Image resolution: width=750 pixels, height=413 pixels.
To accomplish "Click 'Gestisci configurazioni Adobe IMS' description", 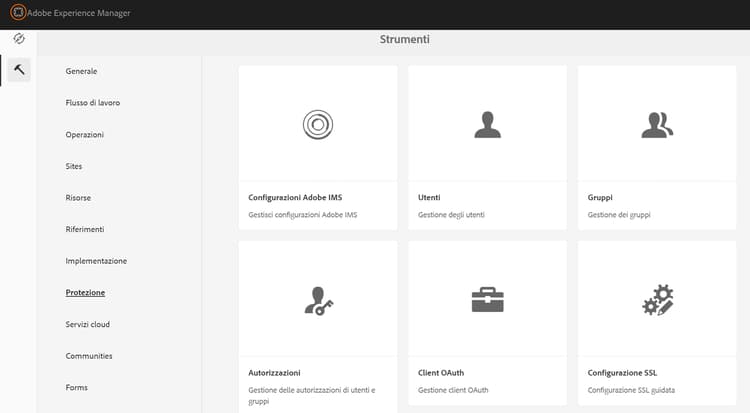I will [303, 215].
